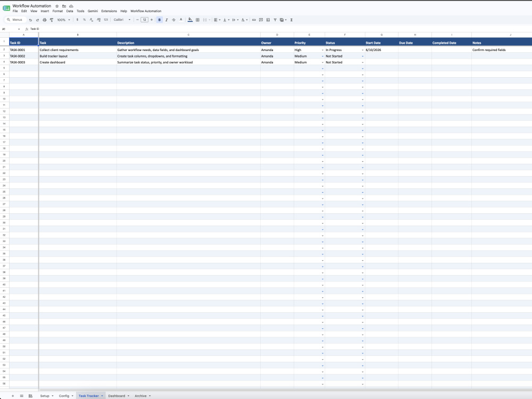Open vertical align dropdown
Image resolution: width=532 pixels, height=399 pixels.
pos(226,20)
